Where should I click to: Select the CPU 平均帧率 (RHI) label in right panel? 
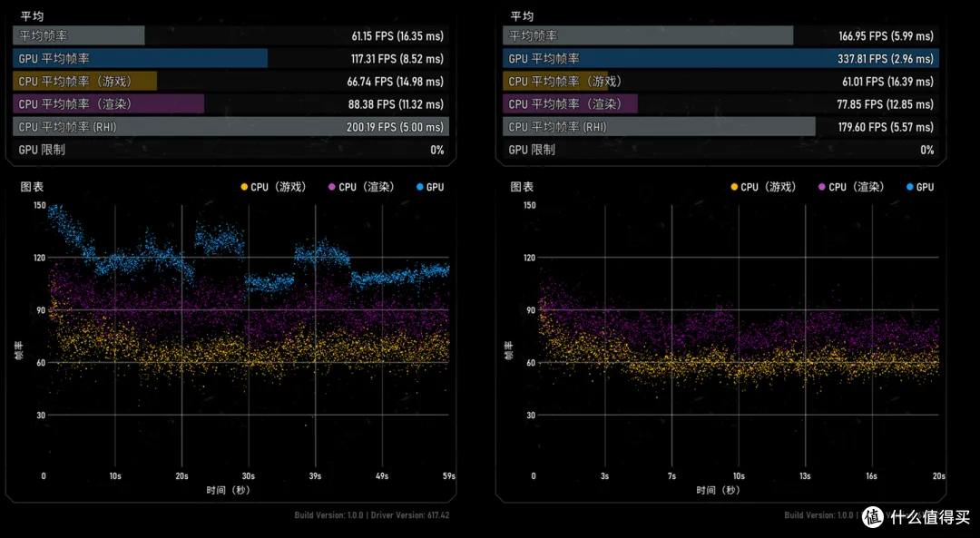(x=557, y=127)
